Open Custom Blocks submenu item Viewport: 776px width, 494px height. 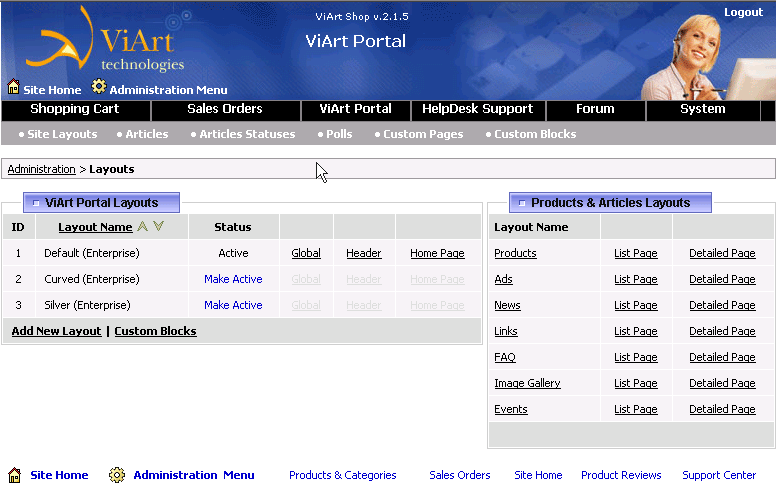(x=535, y=134)
